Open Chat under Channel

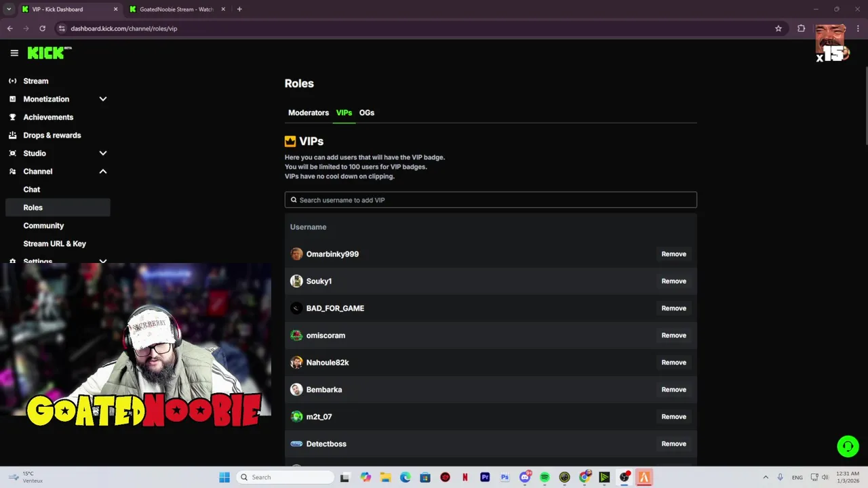[x=32, y=190]
